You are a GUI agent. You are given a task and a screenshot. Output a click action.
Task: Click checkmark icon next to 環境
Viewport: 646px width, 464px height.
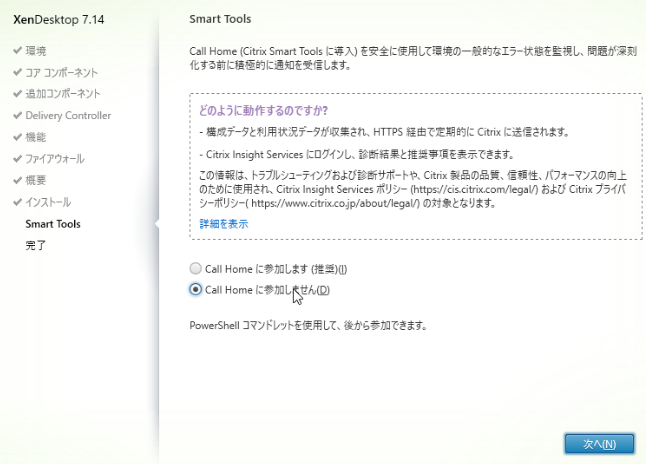click(17, 50)
